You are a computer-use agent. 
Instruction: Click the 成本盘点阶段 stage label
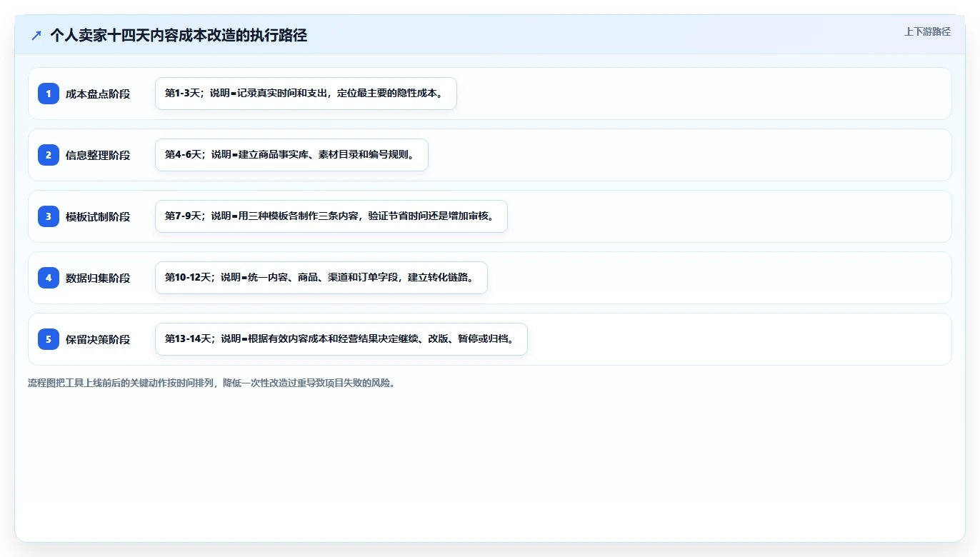tap(98, 94)
